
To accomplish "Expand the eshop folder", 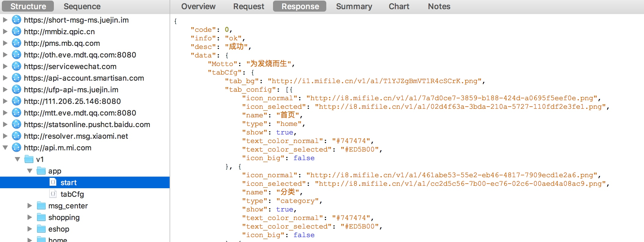I will tap(30, 229).
